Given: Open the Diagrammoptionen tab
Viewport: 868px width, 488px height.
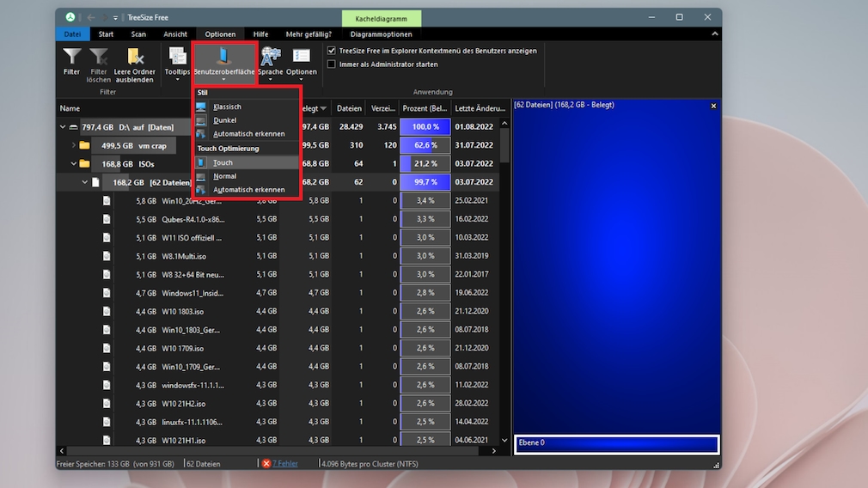Looking at the screenshot, I should pyautogui.click(x=381, y=34).
